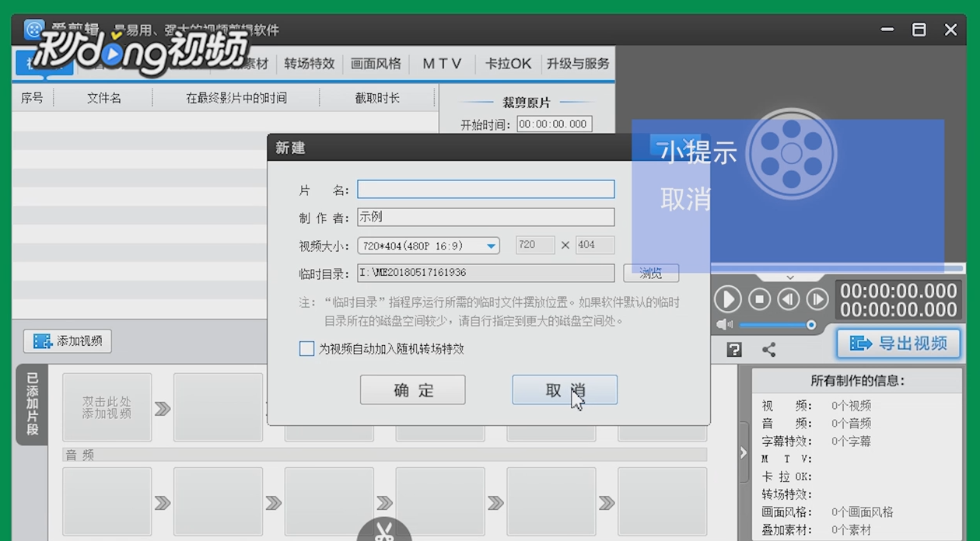
Task: Click the 爱剪辑 app logo icon
Action: click(x=33, y=30)
